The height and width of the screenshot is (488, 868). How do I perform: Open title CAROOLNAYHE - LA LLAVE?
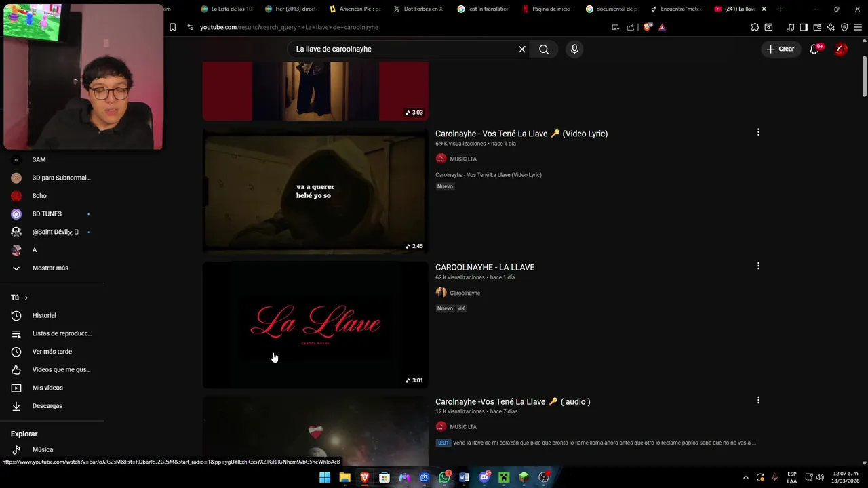pyautogui.click(x=485, y=267)
